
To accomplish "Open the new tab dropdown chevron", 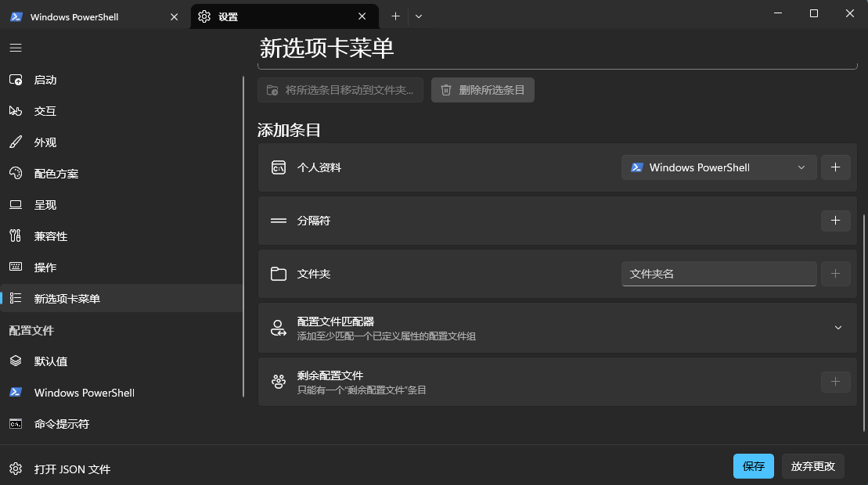I will click(x=419, y=16).
